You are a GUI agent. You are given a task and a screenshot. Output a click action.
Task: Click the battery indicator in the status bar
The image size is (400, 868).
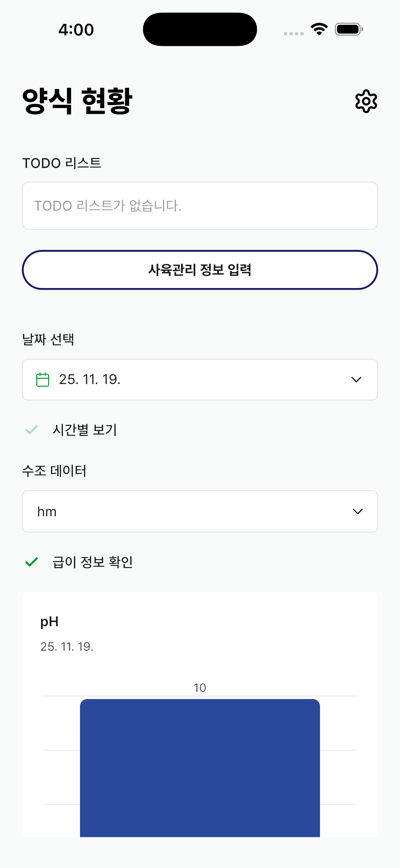click(x=348, y=29)
